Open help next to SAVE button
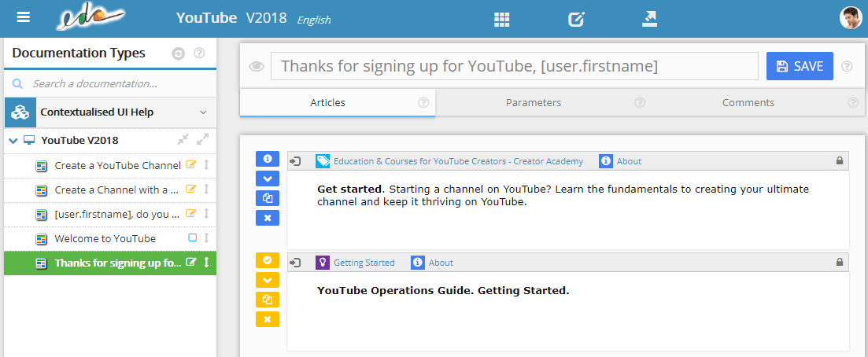The height and width of the screenshot is (357, 868). point(847,66)
